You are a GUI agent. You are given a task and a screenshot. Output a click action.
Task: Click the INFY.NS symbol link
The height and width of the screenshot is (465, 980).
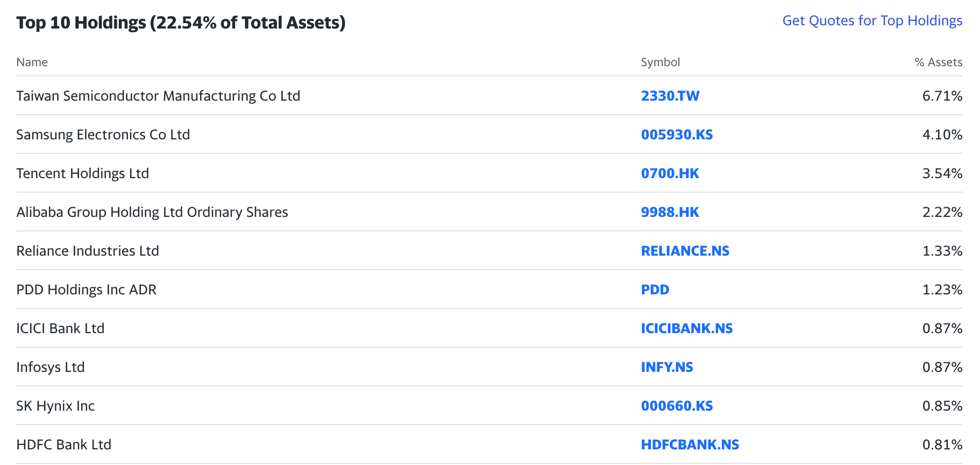(x=666, y=367)
